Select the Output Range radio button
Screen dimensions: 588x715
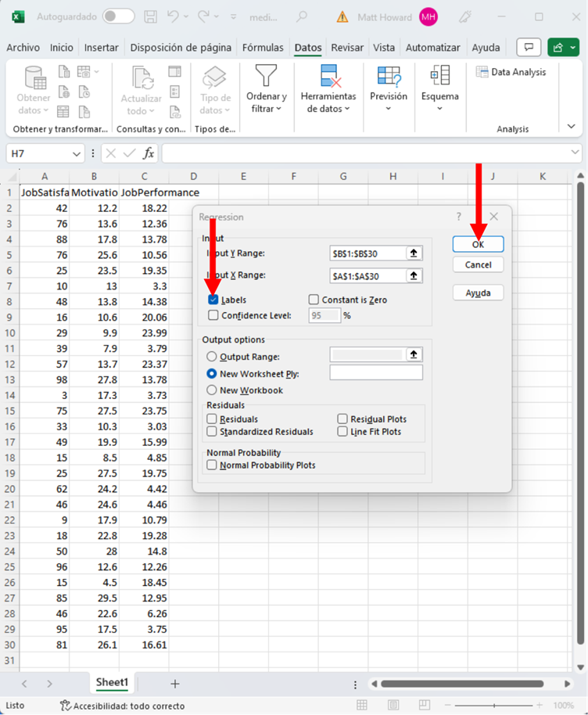pyautogui.click(x=212, y=357)
